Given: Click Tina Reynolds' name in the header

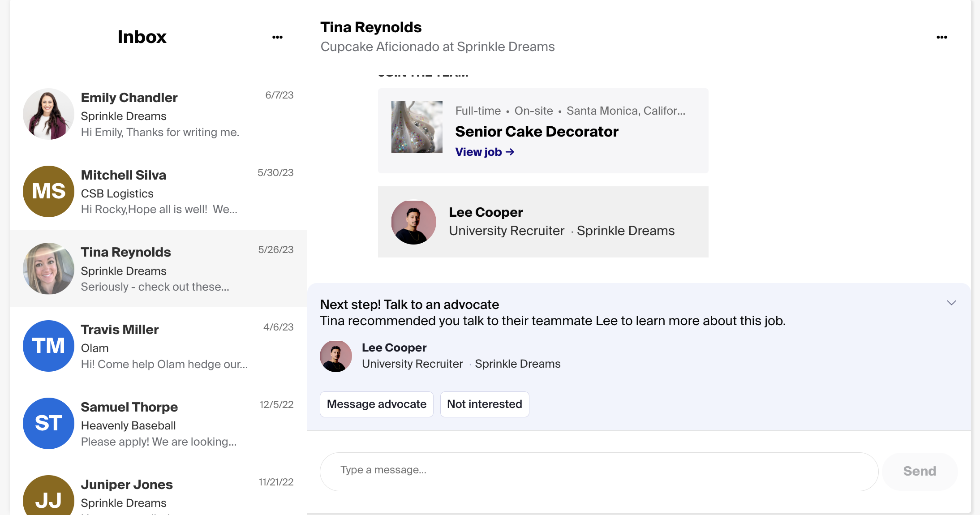Looking at the screenshot, I should (370, 27).
